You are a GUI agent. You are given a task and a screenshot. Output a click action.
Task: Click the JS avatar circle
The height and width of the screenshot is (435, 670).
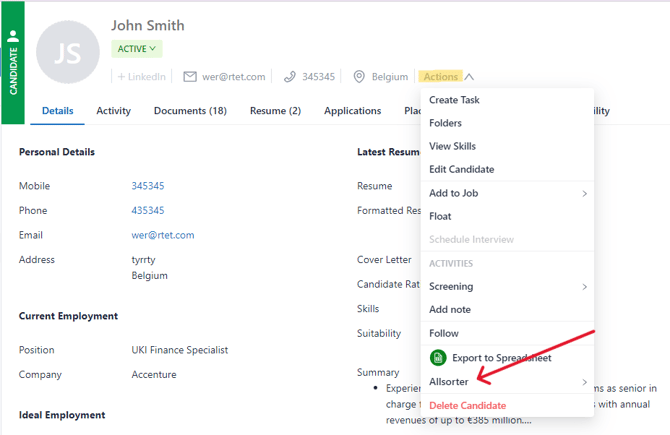(68, 53)
